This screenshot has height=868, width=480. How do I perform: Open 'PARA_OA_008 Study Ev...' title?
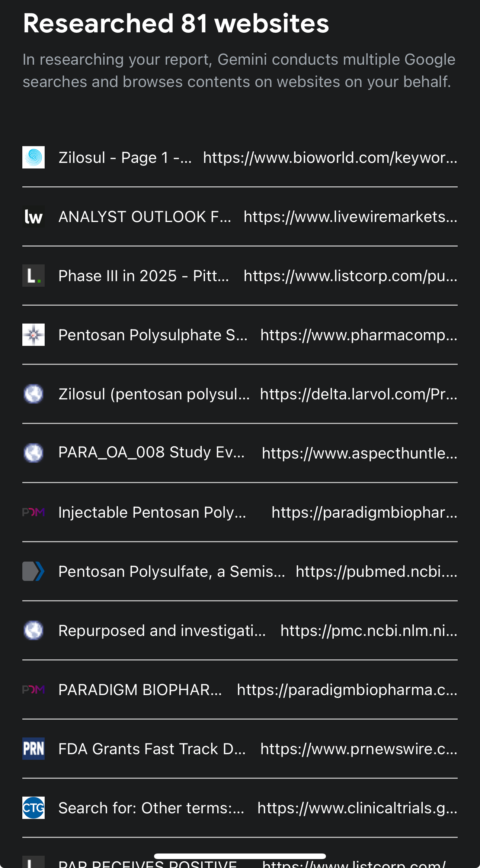coord(151,453)
